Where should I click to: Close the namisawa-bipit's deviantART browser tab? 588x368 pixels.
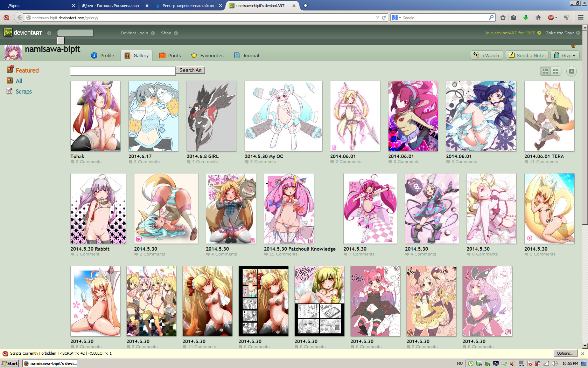tap(294, 6)
